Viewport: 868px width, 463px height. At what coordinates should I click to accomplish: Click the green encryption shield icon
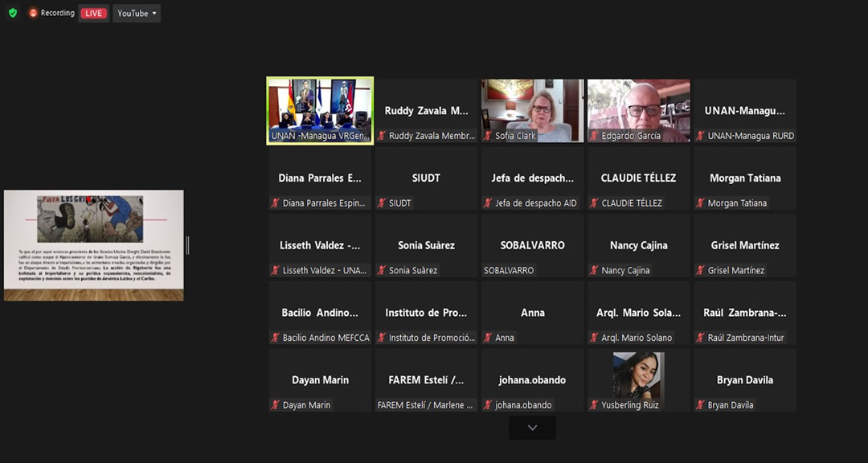[x=13, y=13]
